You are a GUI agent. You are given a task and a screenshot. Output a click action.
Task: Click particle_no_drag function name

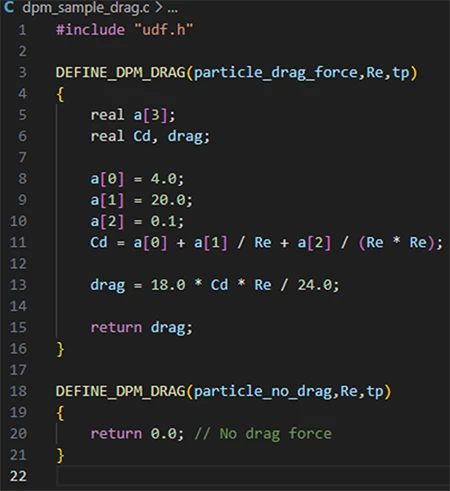263,391
